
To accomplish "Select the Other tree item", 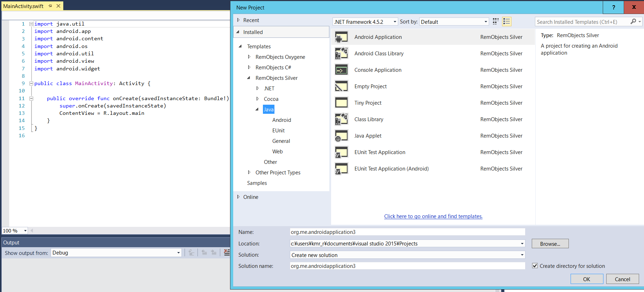I will tap(270, 162).
